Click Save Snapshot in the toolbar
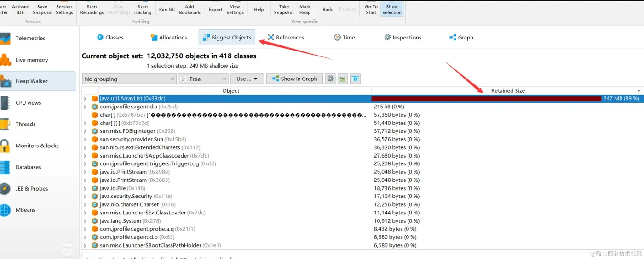644x259 pixels. [x=42, y=10]
